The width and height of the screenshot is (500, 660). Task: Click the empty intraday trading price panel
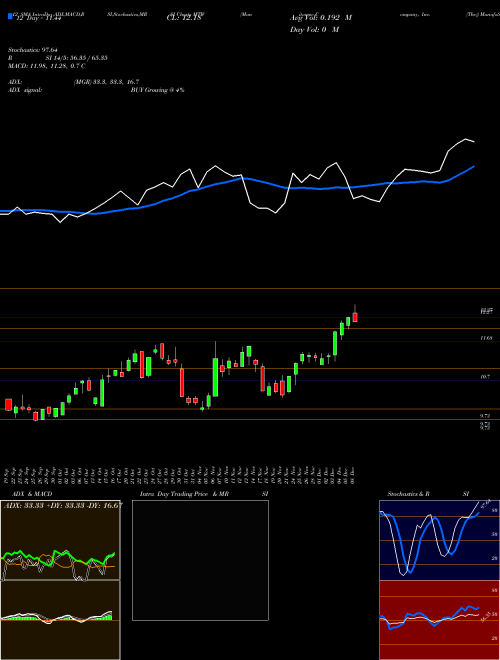pos(200,560)
